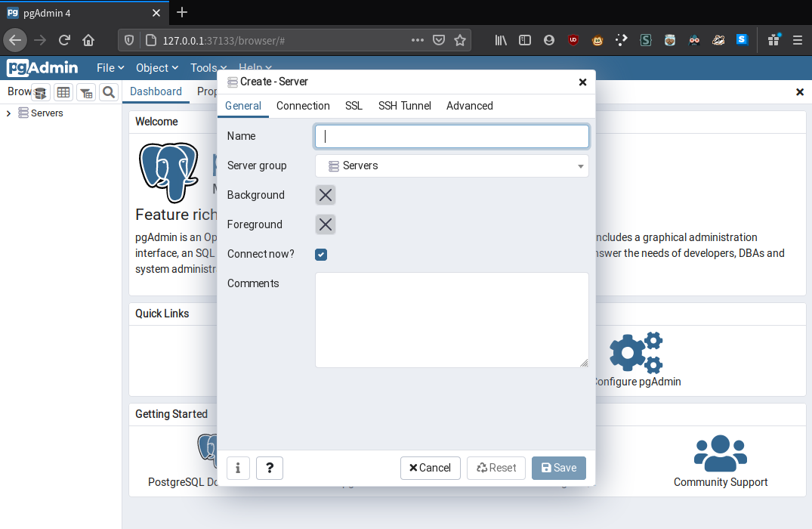Select the Dashboard tab
The width and height of the screenshot is (812, 529).
pyautogui.click(x=156, y=91)
